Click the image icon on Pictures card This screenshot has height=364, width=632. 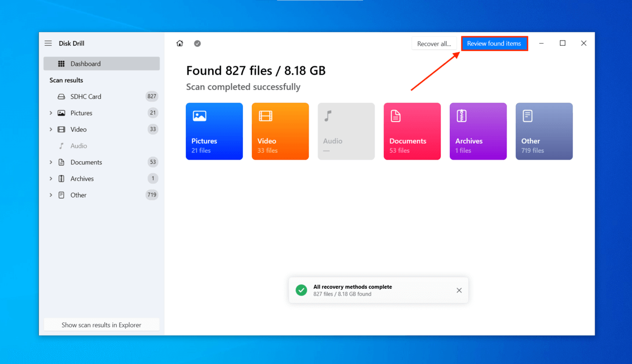tap(200, 116)
